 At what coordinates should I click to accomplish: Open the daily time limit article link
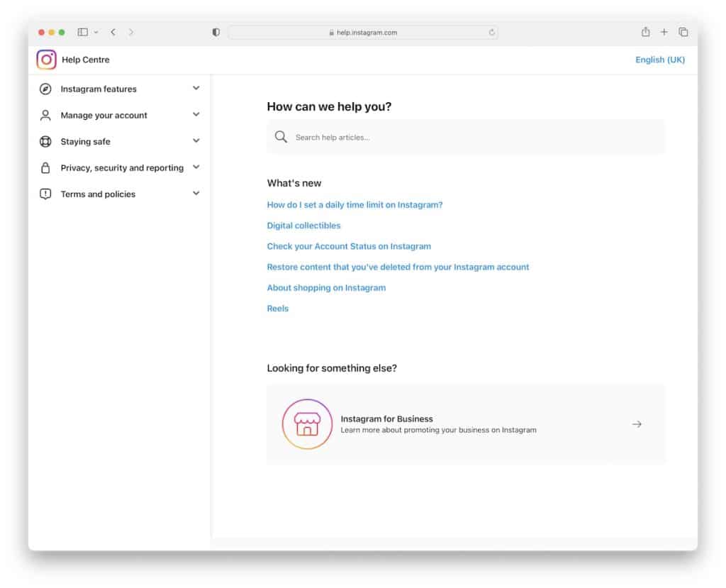point(354,205)
